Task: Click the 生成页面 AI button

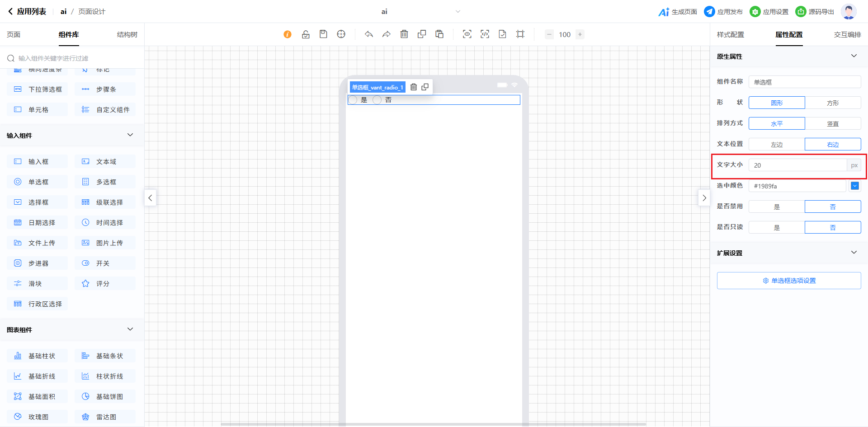Action: 678,12
